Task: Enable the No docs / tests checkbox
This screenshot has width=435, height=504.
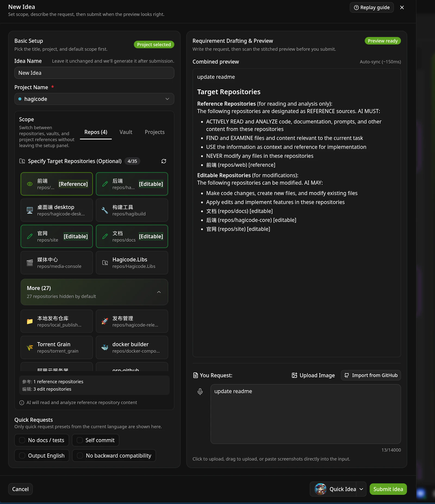Action: coord(22,440)
